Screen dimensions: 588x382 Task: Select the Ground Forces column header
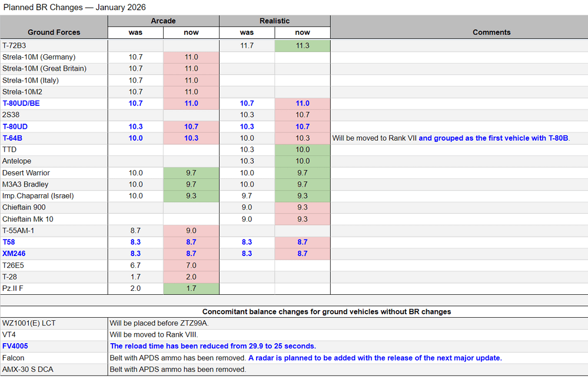[54, 32]
